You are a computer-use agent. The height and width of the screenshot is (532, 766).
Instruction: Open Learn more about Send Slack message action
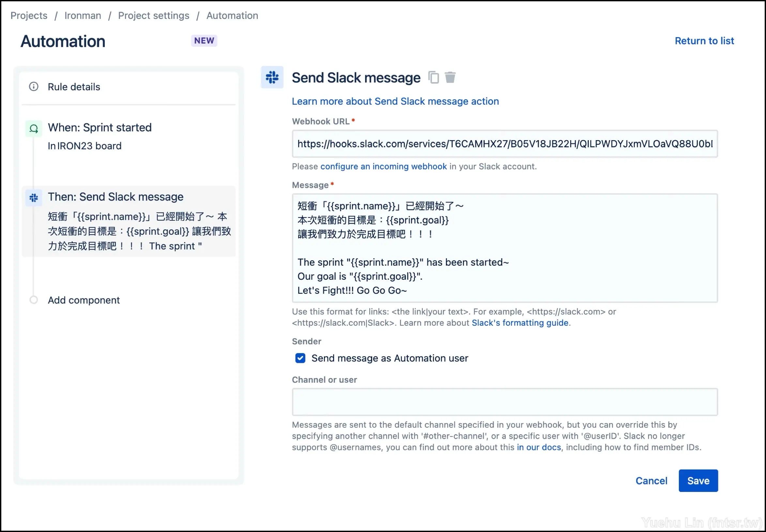click(395, 101)
